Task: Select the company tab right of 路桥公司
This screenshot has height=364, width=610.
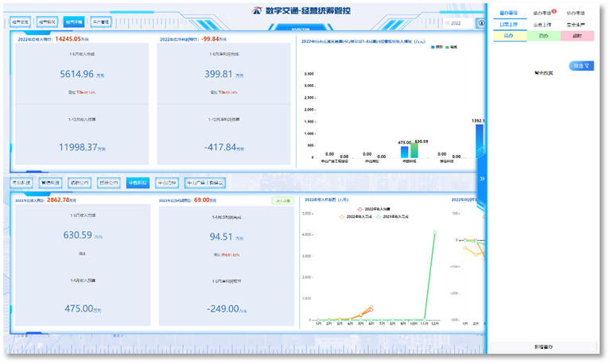Action: tap(108, 183)
